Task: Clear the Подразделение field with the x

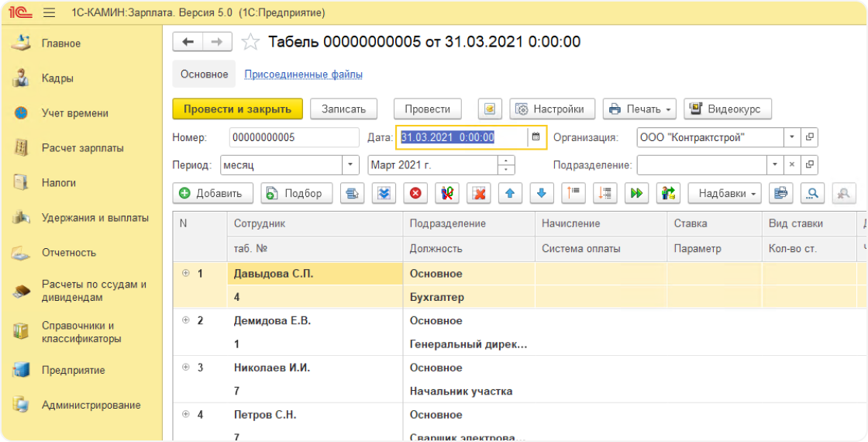Action: (791, 165)
